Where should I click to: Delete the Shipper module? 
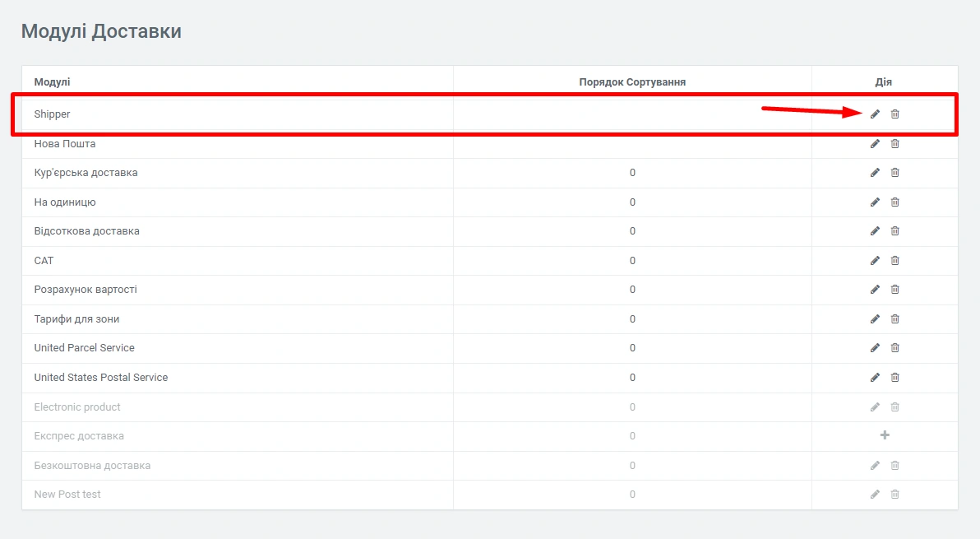[x=895, y=114]
